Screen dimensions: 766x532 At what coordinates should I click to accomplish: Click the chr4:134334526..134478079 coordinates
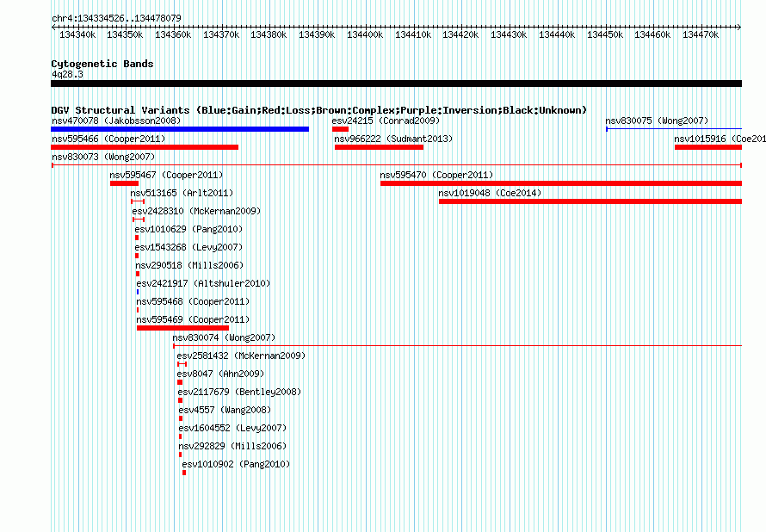(x=116, y=19)
